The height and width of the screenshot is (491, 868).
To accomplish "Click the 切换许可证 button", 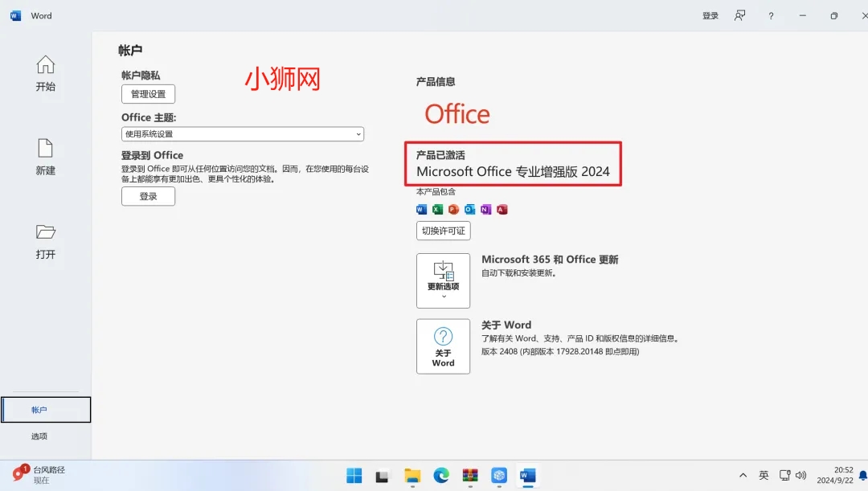I will pos(444,231).
